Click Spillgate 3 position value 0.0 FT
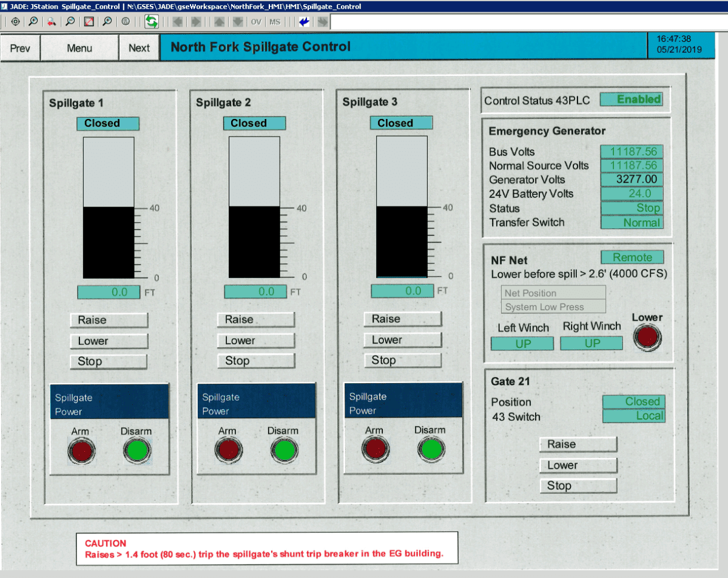The image size is (728, 578). click(x=402, y=291)
